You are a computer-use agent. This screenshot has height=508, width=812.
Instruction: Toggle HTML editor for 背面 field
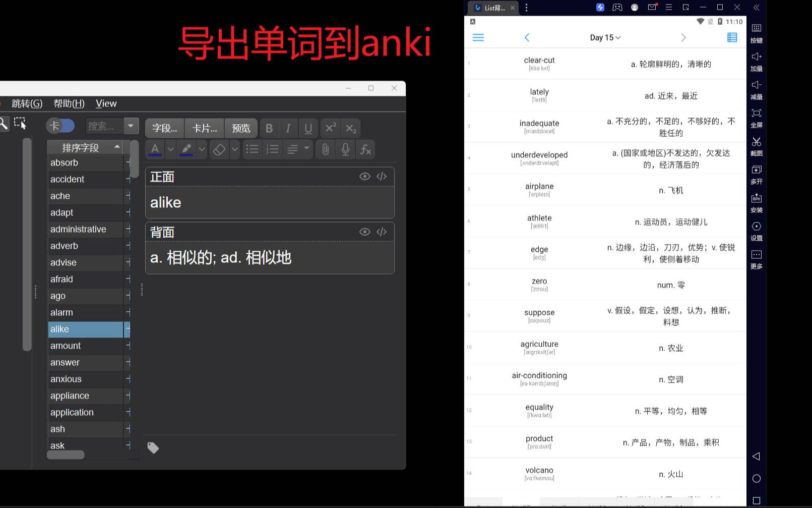(382, 232)
